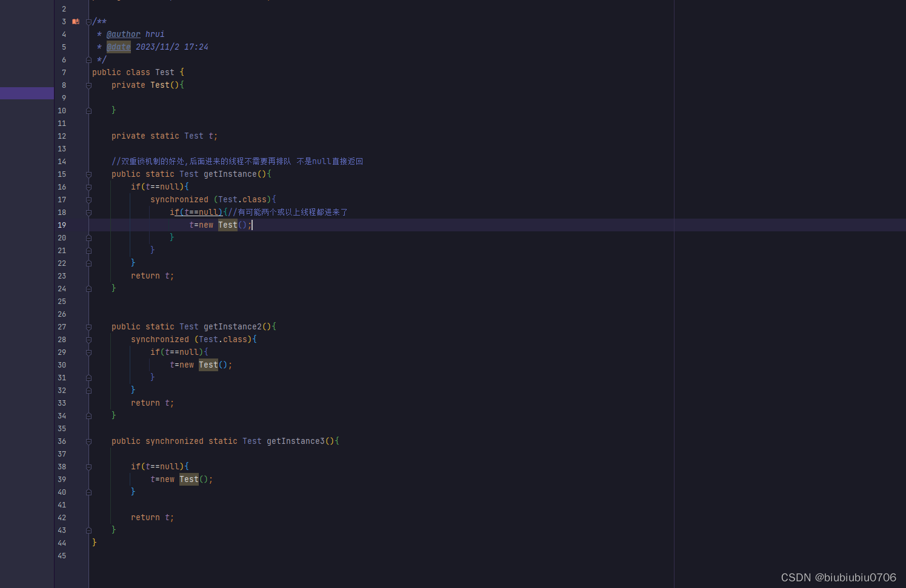This screenshot has height=588, width=906.
Task: Place cursor on the private Test() constructor name
Action: 160,85
